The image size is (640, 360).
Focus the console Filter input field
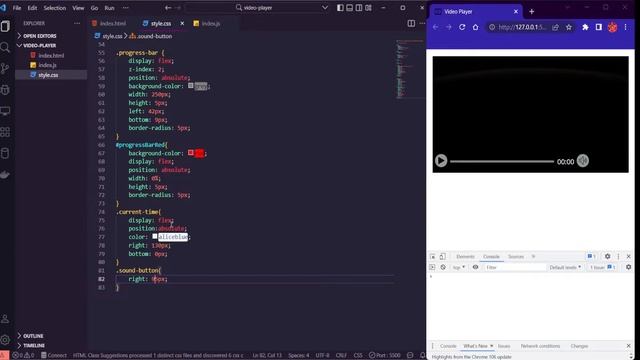(514, 267)
